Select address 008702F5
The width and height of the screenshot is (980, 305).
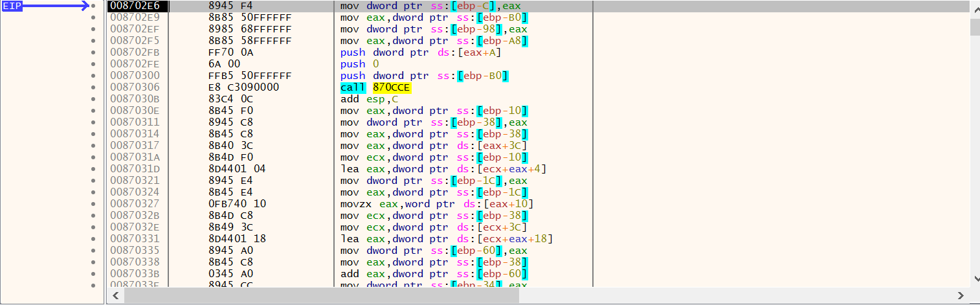[134, 41]
